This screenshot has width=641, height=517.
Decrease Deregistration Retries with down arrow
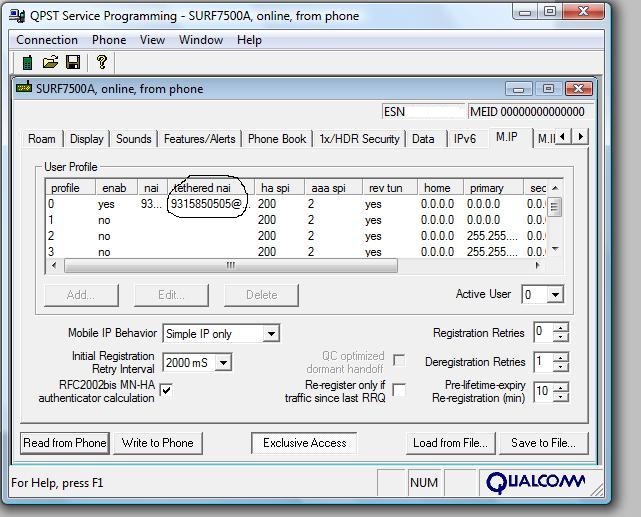coord(561,367)
